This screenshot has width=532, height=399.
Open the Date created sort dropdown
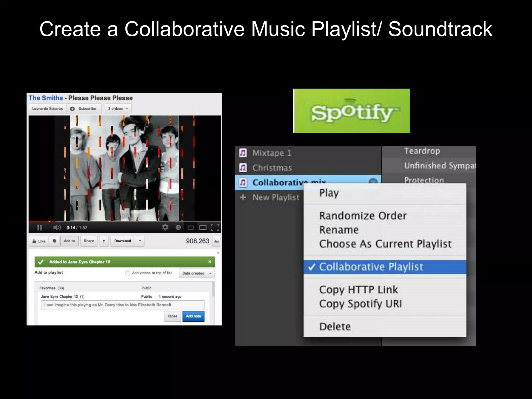(x=197, y=273)
